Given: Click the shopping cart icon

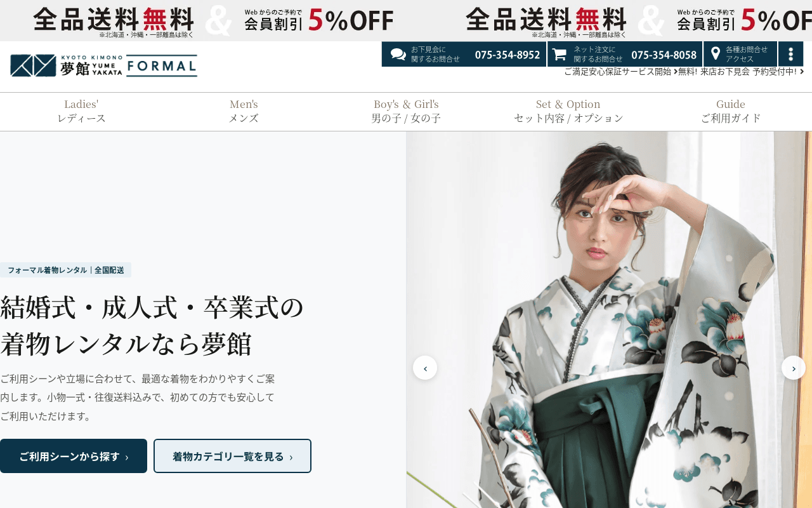Looking at the screenshot, I should pos(559,54).
